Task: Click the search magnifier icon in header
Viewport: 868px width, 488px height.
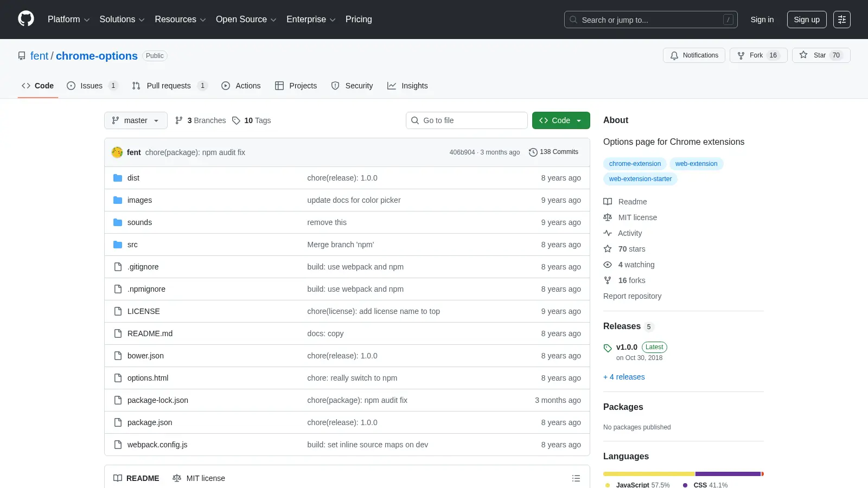Action: [573, 20]
